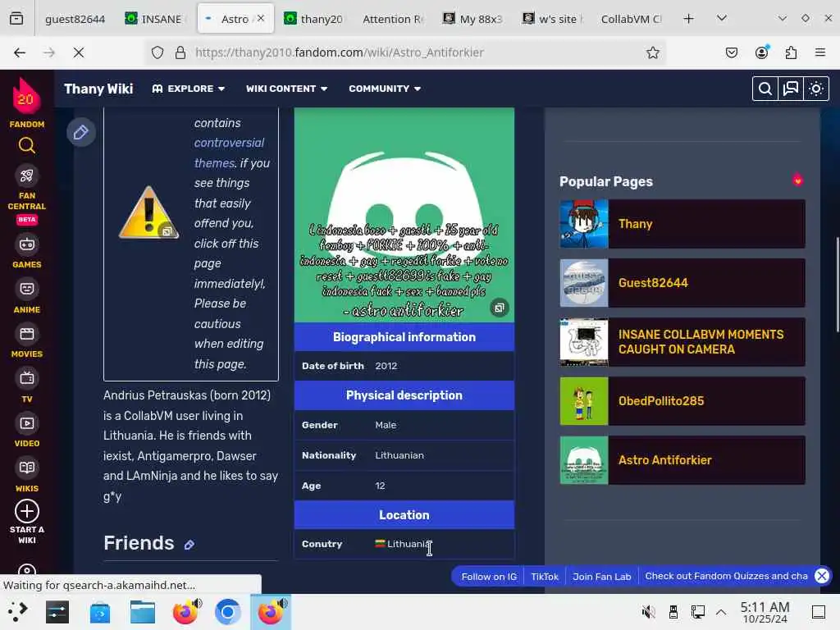
Task: Switch to thany20 tab
Action: point(316,19)
